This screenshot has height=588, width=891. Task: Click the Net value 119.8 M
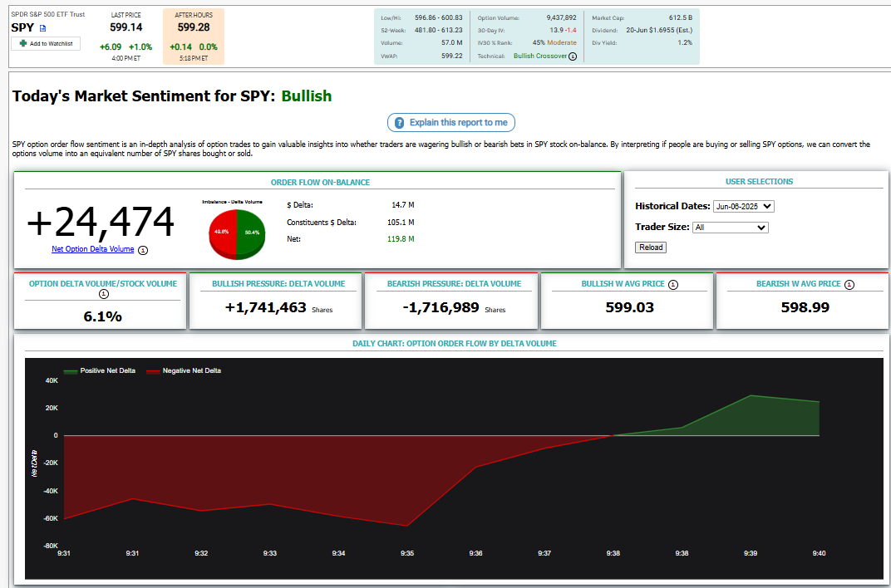click(401, 239)
